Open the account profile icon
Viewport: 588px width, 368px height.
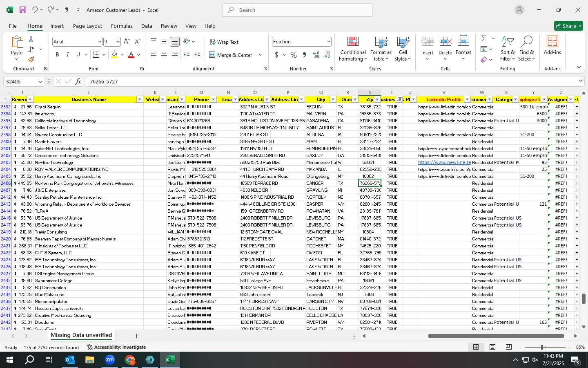click(519, 10)
